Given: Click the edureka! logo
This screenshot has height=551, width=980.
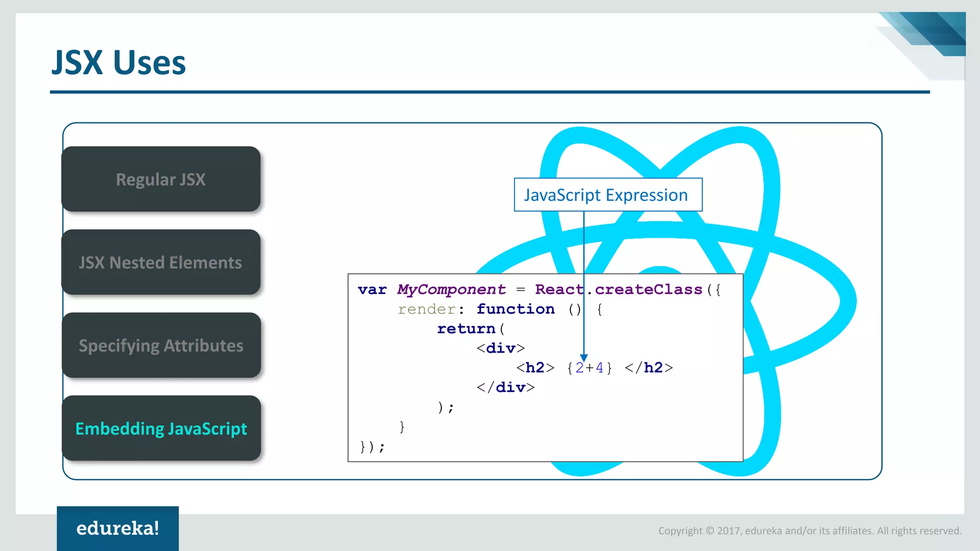Looking at the screenshot, I should tap(118, 528).
